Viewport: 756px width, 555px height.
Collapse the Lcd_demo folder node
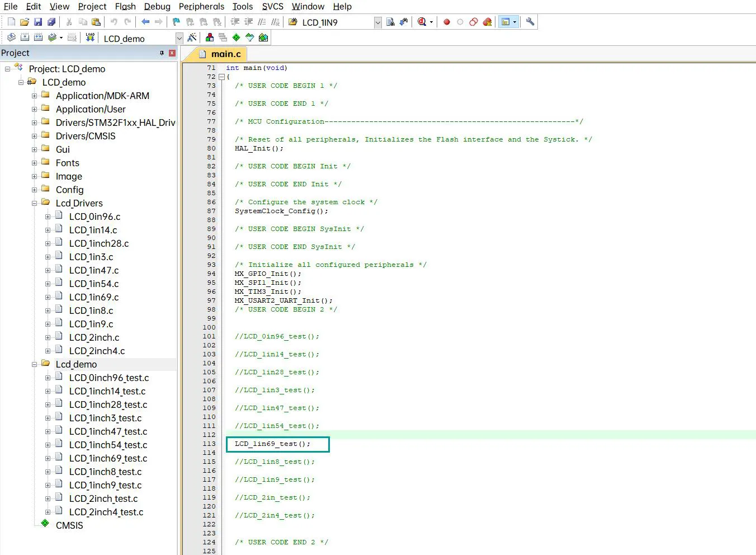tap(34, 364)
